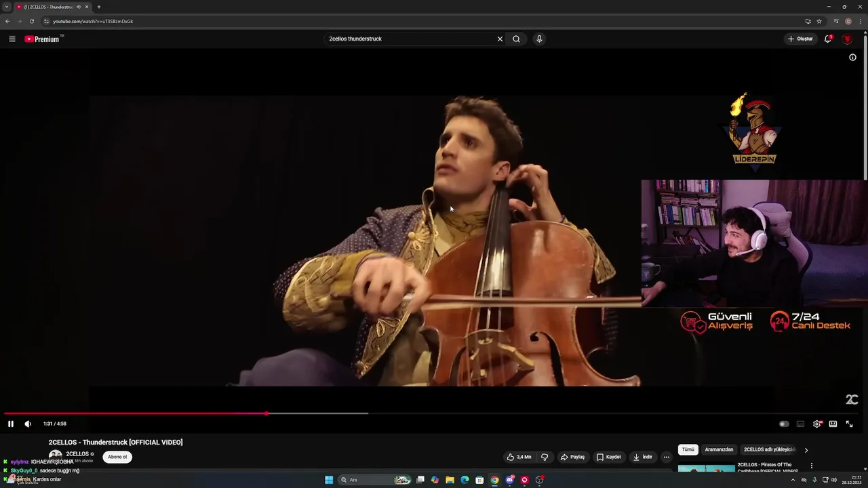
Task: Open Chrome three-dot menu
Action: click(x=861, y=21)
